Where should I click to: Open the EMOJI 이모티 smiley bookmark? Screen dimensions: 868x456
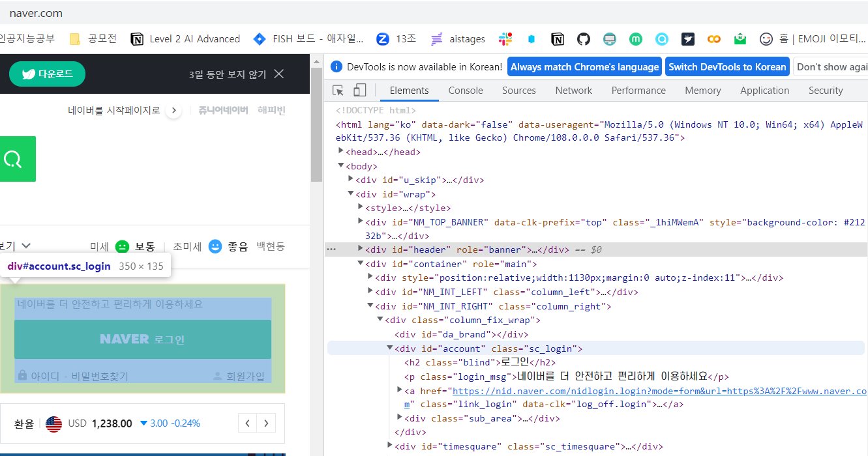(x=813, y=39)
